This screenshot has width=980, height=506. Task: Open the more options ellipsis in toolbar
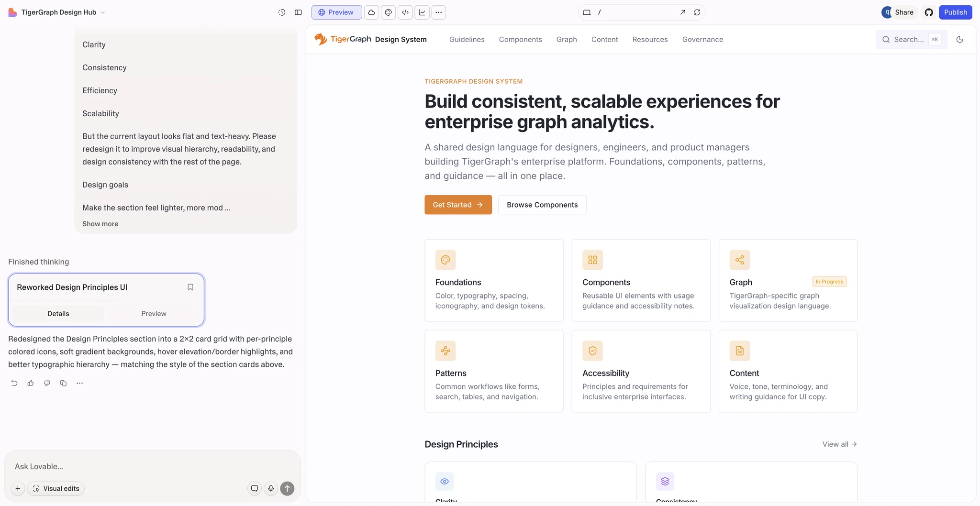point(438,12)
